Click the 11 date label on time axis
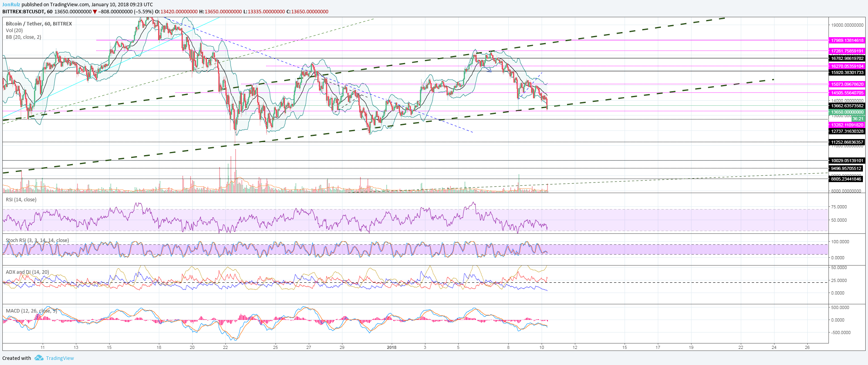The width and height of the screenshot is (868, 365). click(x=43, y=347)
